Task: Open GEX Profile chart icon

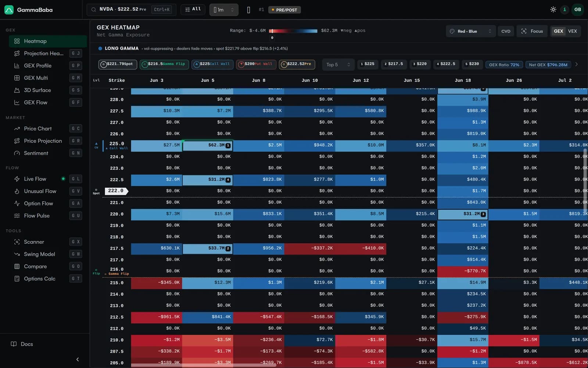Action: (17, 66)
